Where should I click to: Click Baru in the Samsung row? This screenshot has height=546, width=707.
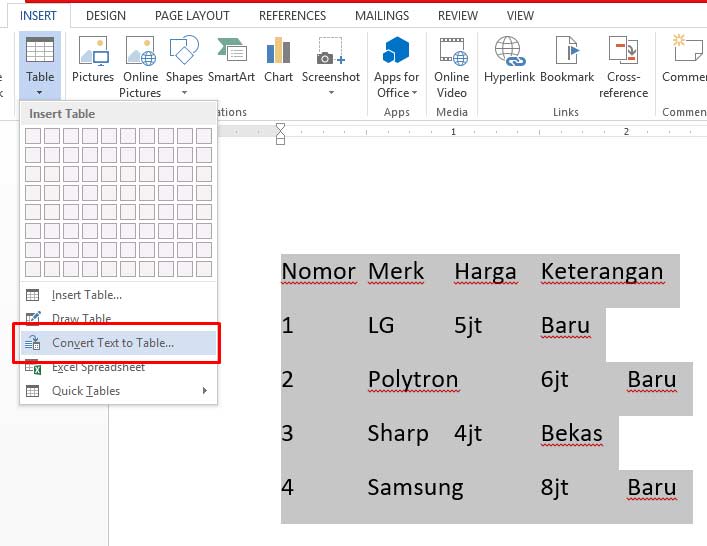[652, 488]
